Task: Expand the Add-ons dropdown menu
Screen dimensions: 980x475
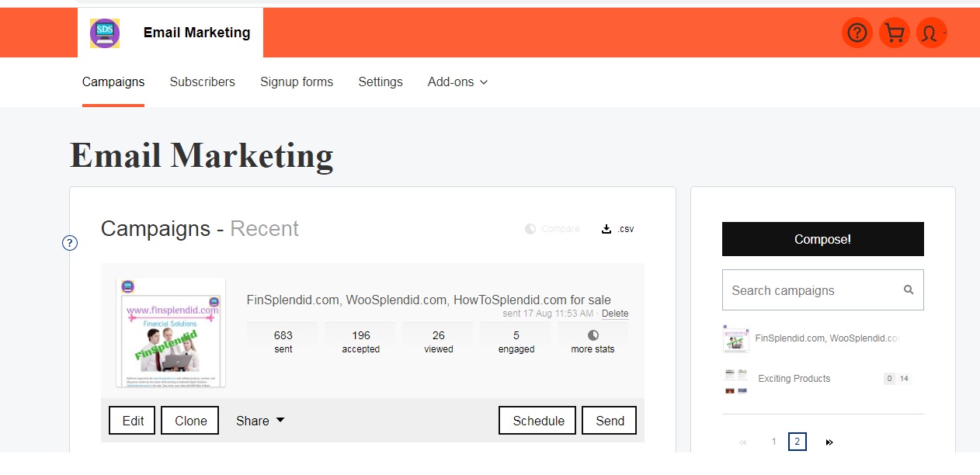Action: (x=457, y=81)
